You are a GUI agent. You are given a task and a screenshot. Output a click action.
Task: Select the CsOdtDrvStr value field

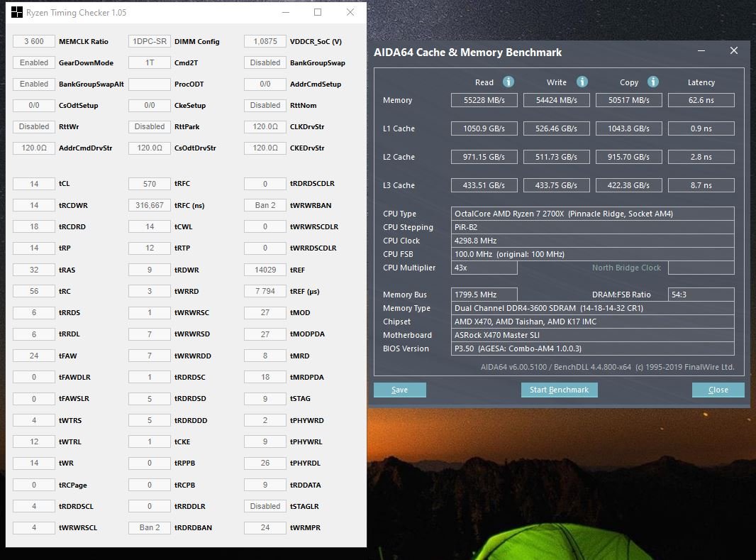(x=150, y=148)
